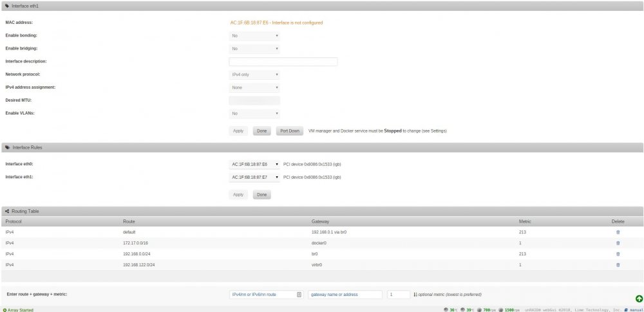The image size is (644, 312).
Task: Click the 36°C temperature sensor icon
Action: (x=446, y=310)
